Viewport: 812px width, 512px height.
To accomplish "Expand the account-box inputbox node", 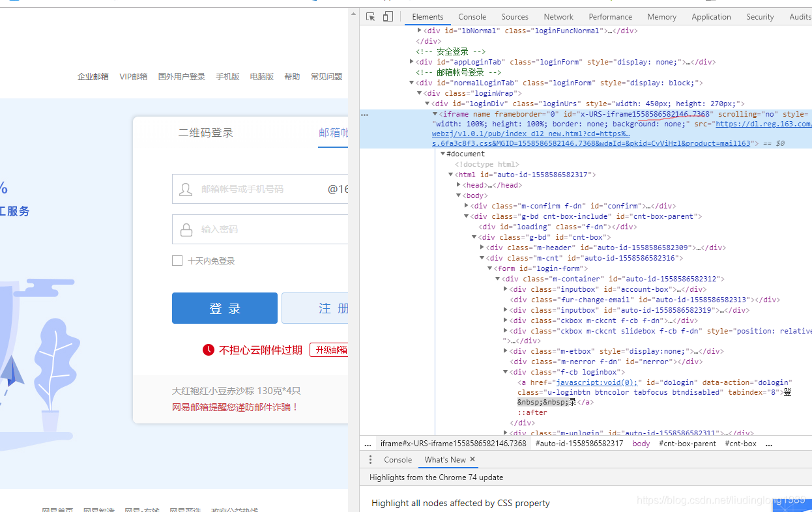I will coord(506,289).
